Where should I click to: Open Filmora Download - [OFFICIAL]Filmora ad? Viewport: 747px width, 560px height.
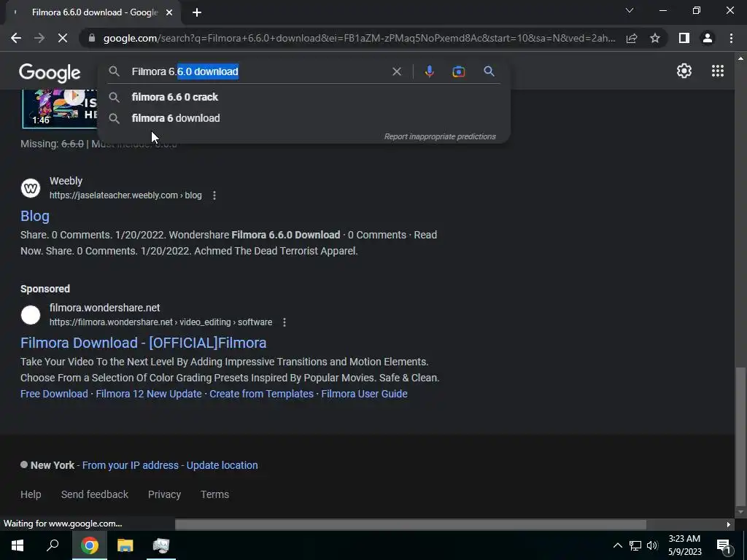point(144,343)
